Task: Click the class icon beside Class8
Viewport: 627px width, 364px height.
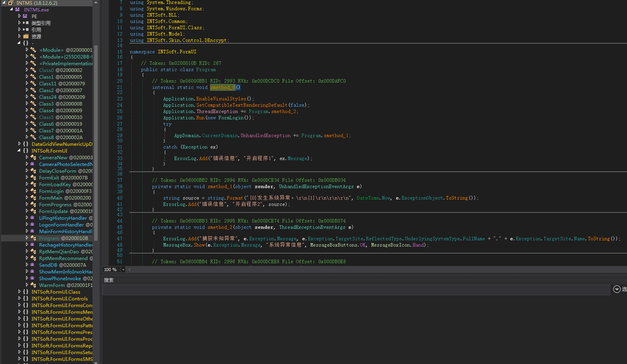Action: (33, 137)
